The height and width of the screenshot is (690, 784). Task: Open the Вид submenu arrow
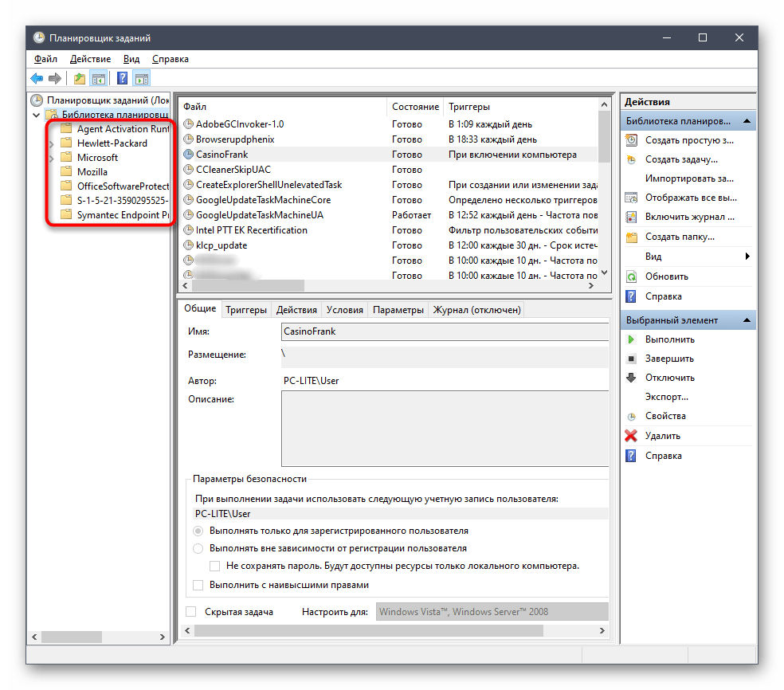747,257
